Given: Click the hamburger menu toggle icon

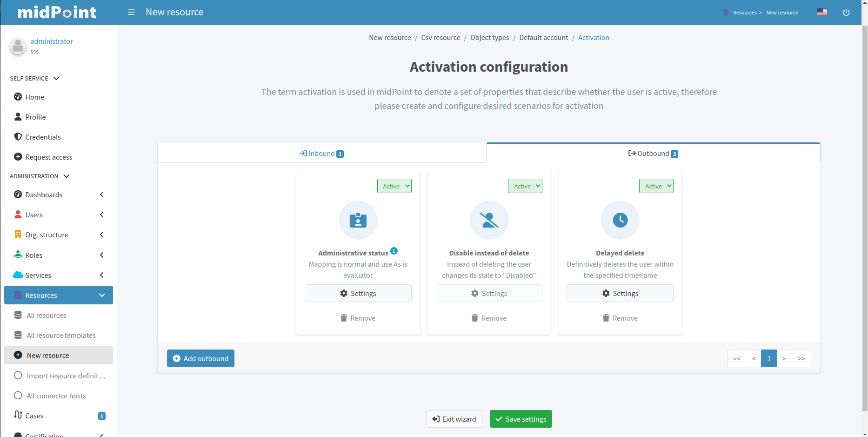Looking at the screenshot, I should 131,12.
